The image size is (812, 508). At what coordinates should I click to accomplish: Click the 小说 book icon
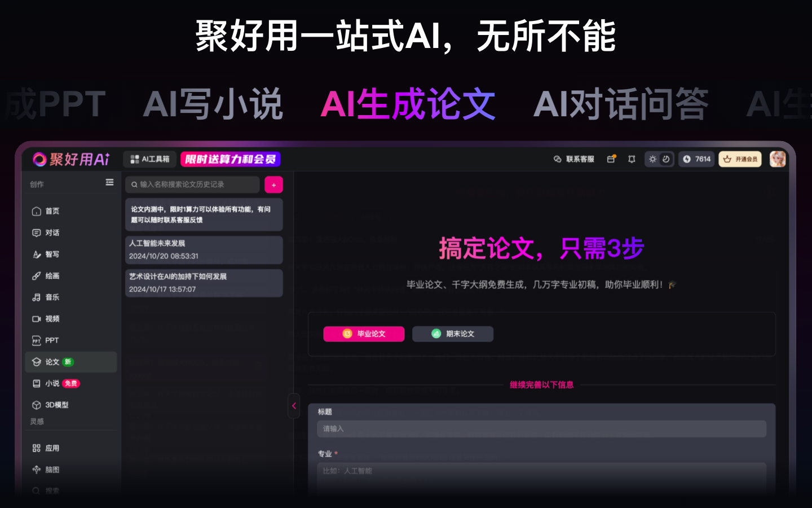[37, 383]
